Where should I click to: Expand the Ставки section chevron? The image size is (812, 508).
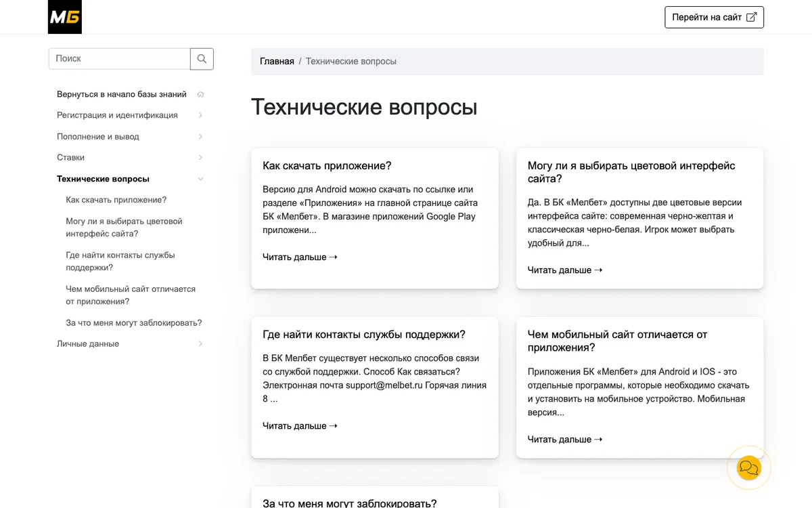point(200,158)
